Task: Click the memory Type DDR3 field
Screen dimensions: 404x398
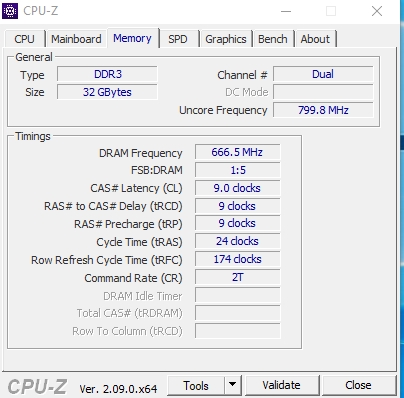Action: (x=107, y=74)
